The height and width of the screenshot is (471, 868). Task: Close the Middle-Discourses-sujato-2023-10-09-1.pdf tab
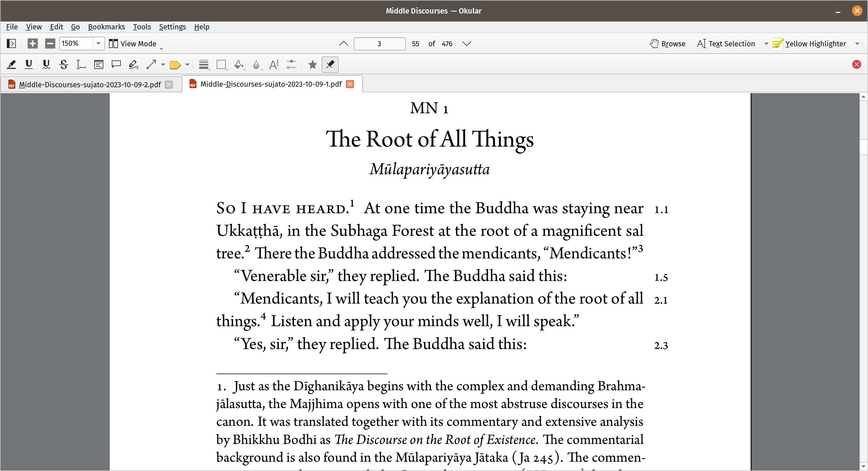tap(350, 84)
